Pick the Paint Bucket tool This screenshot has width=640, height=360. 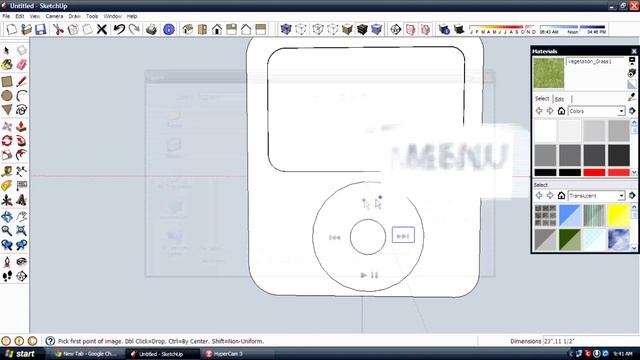coord(7,64)
